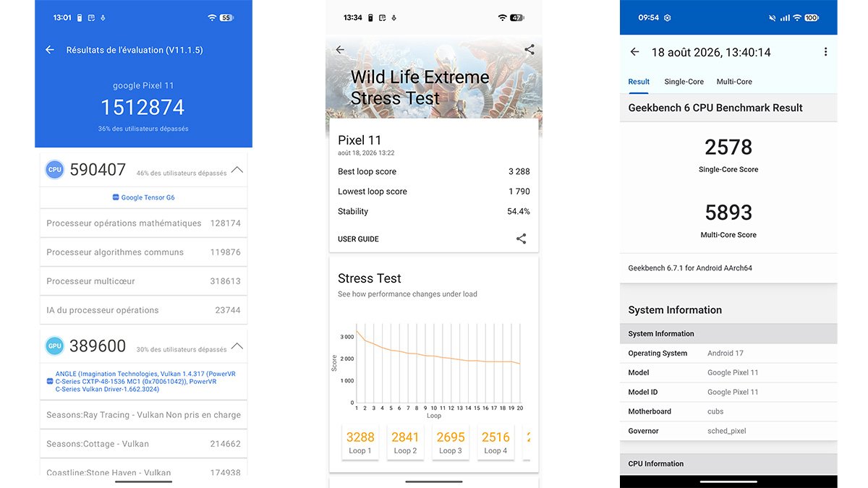Click the GPU badge icon in AnTuTu
868x488 pixels.
point(54,346)
